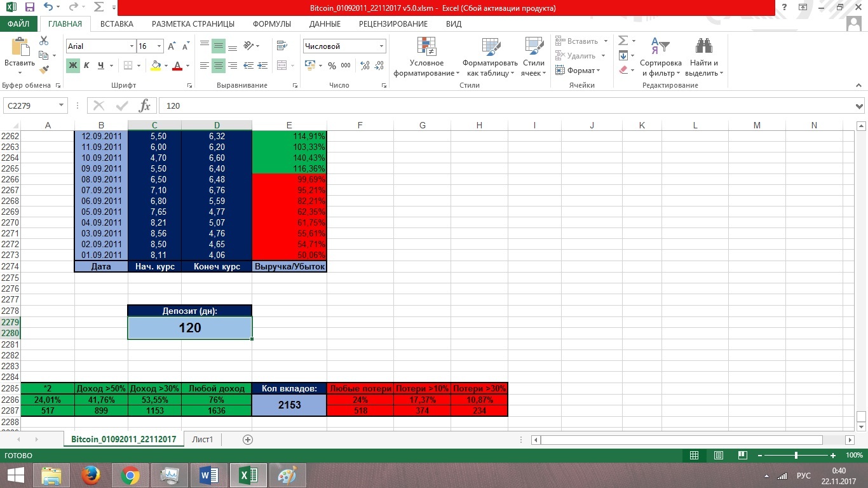868x488 pixels.
Task: Open Условное форматирование menu
Action: [x=426, y=57]
